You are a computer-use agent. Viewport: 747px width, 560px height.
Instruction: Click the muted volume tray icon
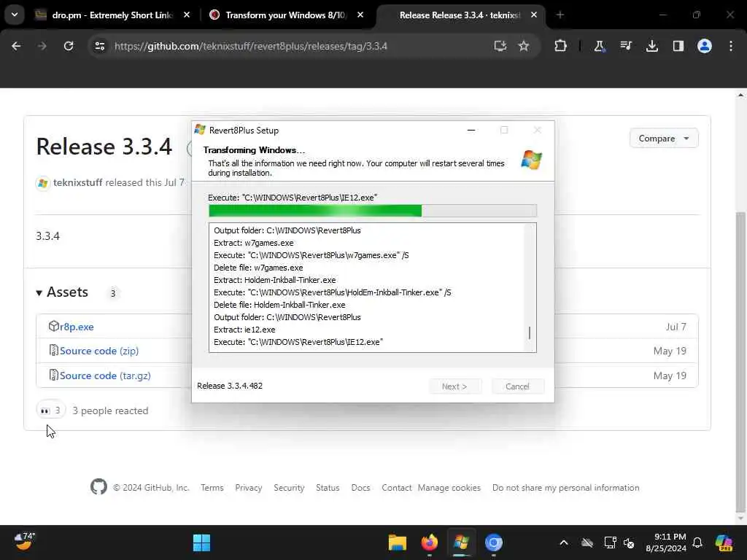(x=629, y=542)
